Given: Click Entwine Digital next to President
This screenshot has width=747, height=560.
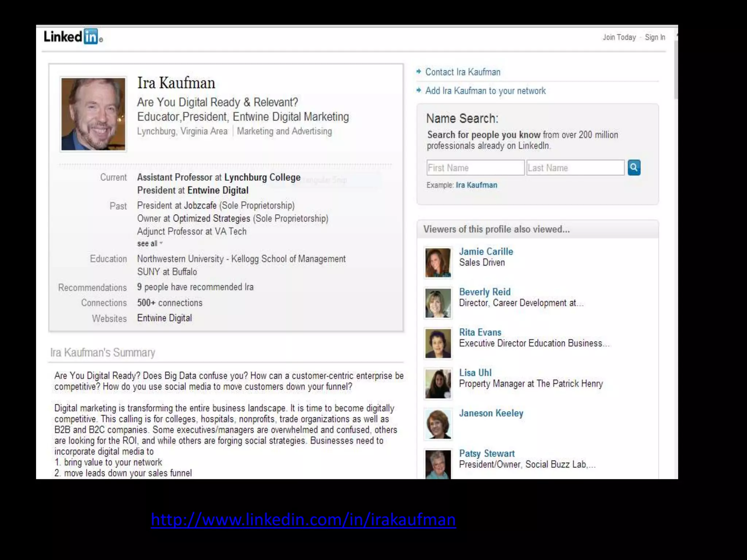Looking at the screenshot, I should [218, 190].
